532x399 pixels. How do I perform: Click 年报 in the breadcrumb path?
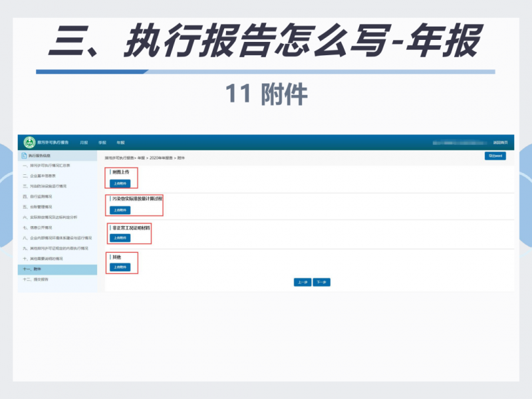142,158
